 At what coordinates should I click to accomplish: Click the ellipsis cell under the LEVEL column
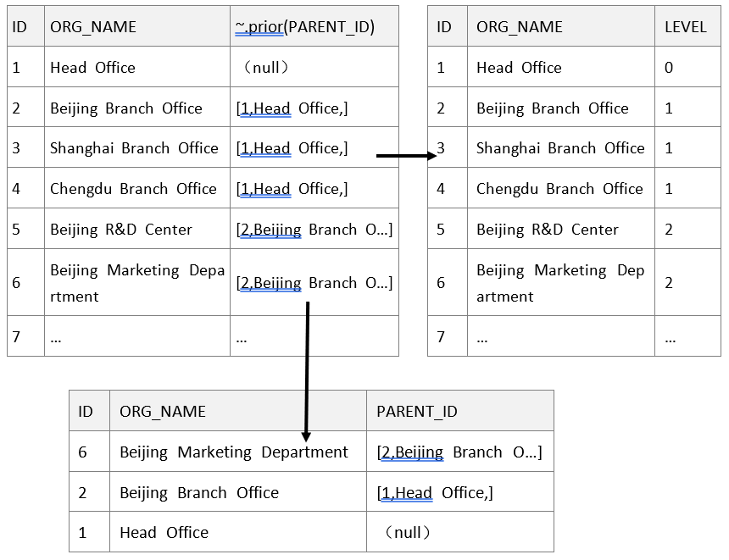tap(671, 337)
